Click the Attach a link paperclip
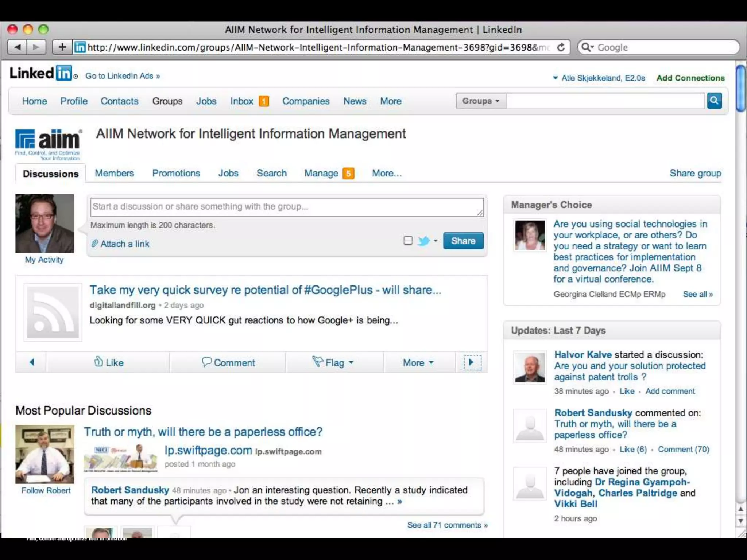747x560 pixels. tap(95, 244)
